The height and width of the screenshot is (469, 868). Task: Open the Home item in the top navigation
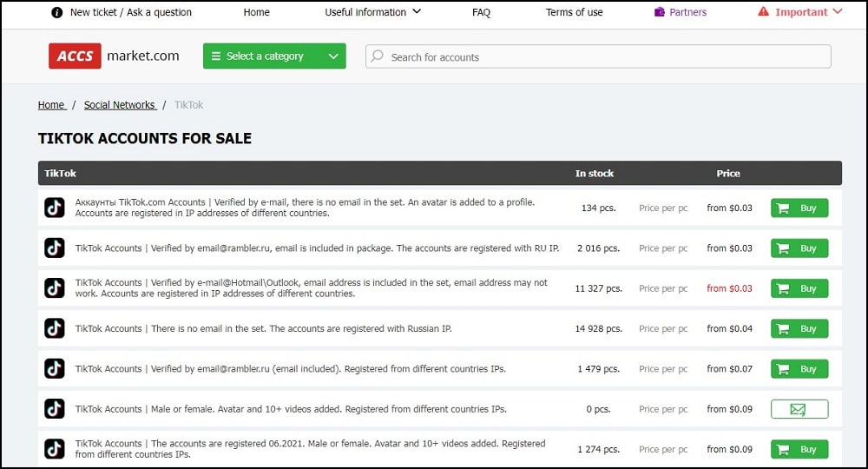pos(256,12)
